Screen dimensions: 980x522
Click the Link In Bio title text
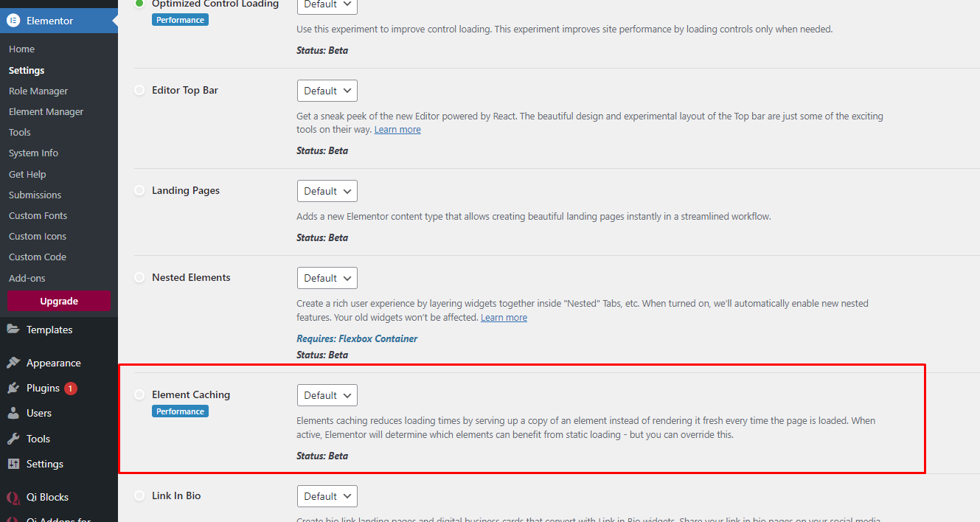pyautogui.click(x=176, y=495)
